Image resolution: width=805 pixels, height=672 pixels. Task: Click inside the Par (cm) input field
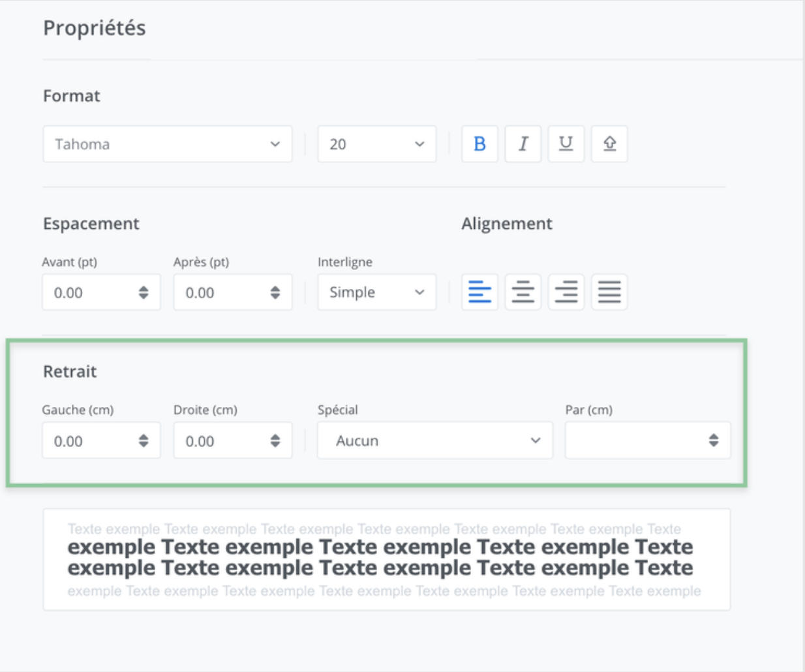[x=633, y=440]
